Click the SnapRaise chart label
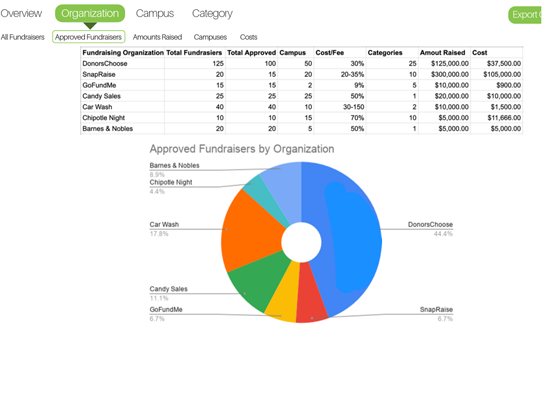The width and height of the screenshot is (545, 414). [436, 309]
